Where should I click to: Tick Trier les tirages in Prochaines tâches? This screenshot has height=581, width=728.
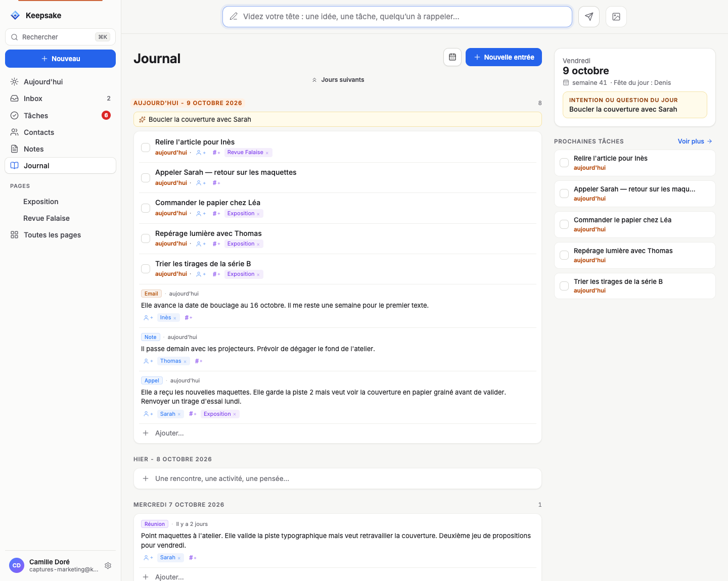(x=564, y=286)
